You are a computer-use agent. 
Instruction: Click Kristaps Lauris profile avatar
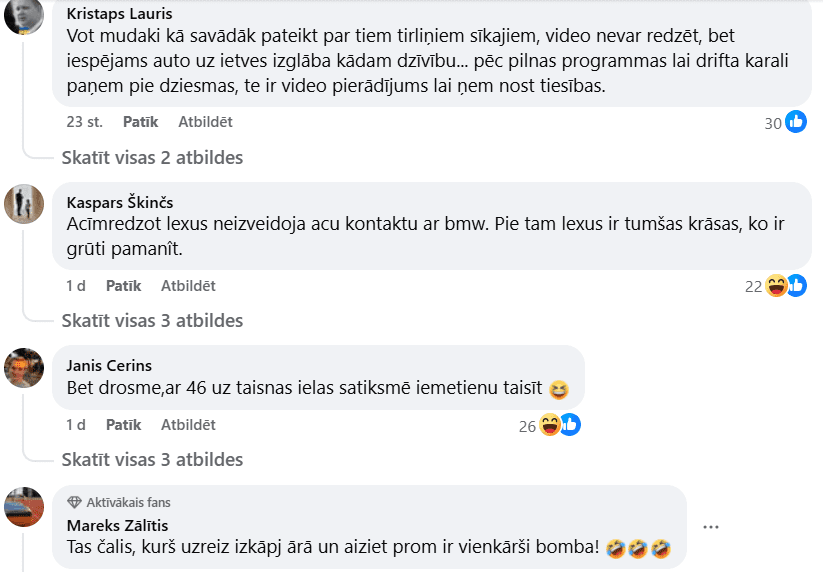pos(23,14)
